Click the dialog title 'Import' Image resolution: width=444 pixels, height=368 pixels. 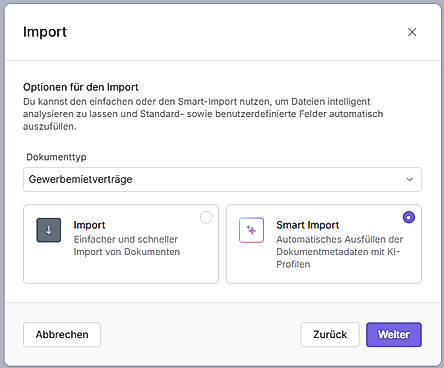click(x=45, y=32)
